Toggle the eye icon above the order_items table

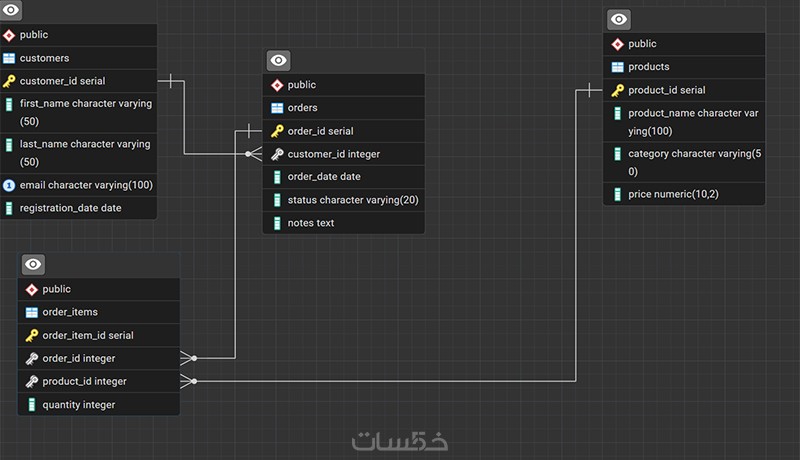click(x=33, y=264)
